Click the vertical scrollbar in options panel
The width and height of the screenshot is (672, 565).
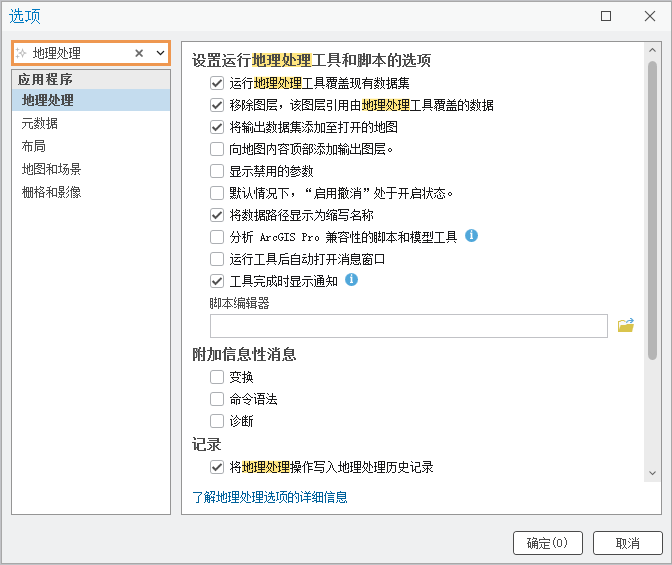(x=652, y=210)
